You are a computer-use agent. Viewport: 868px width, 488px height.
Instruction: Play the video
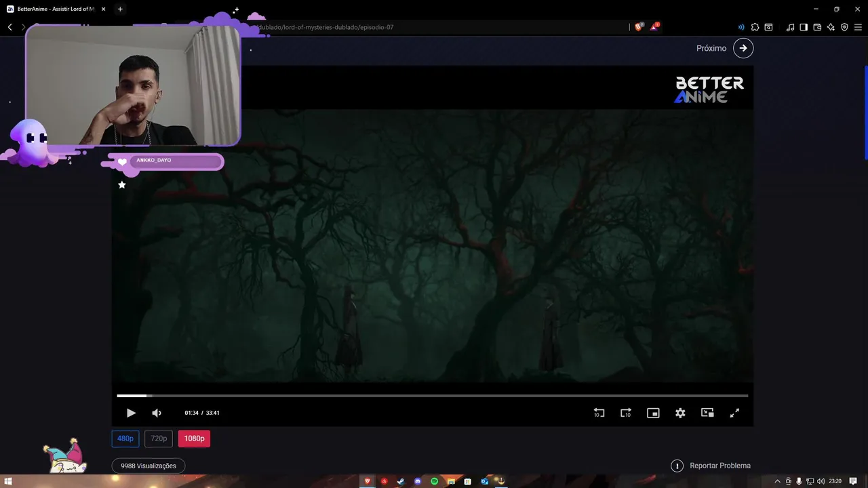pos(131,413)
